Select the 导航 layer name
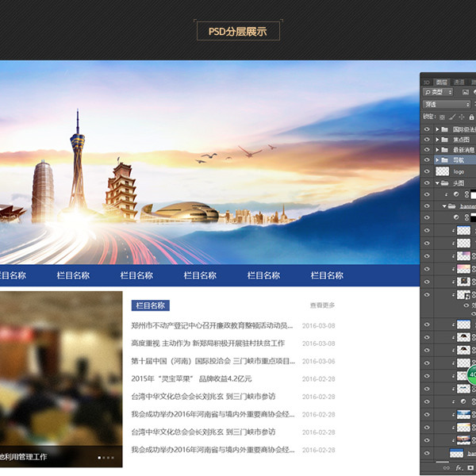The height and width of the screenshot is (476, 476). pos(459,160)
